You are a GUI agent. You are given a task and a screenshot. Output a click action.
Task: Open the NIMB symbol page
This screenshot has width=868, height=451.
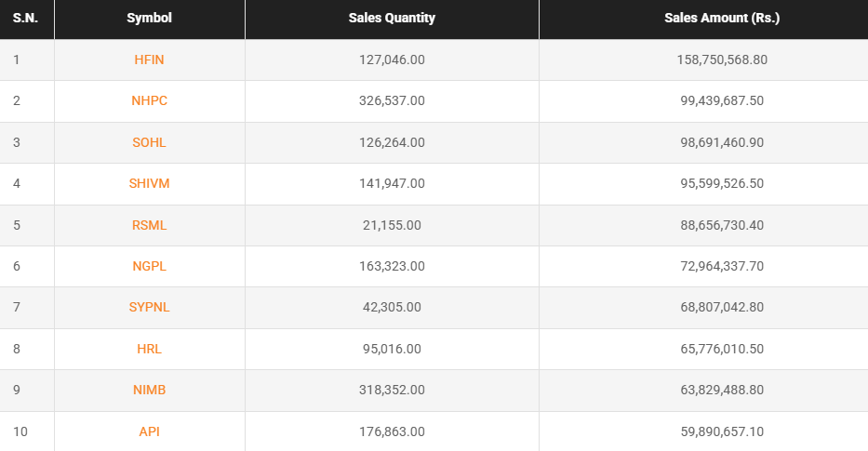(149, 390)
